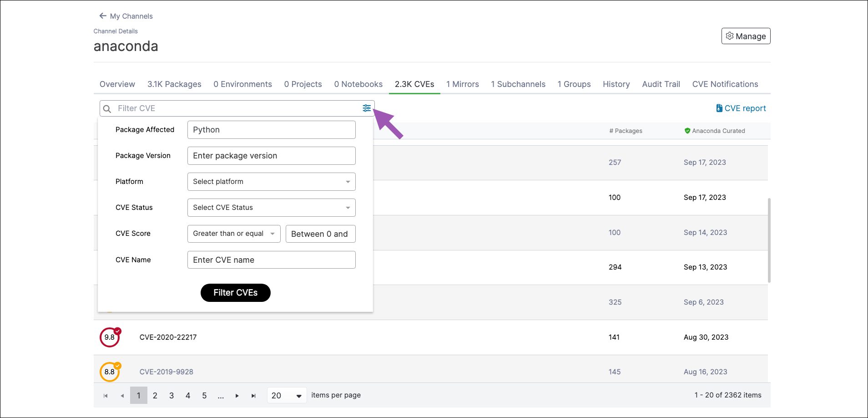Click the vertical scrollbar of the CVE table
Viewport: 868px width, 418px height.
769,240
